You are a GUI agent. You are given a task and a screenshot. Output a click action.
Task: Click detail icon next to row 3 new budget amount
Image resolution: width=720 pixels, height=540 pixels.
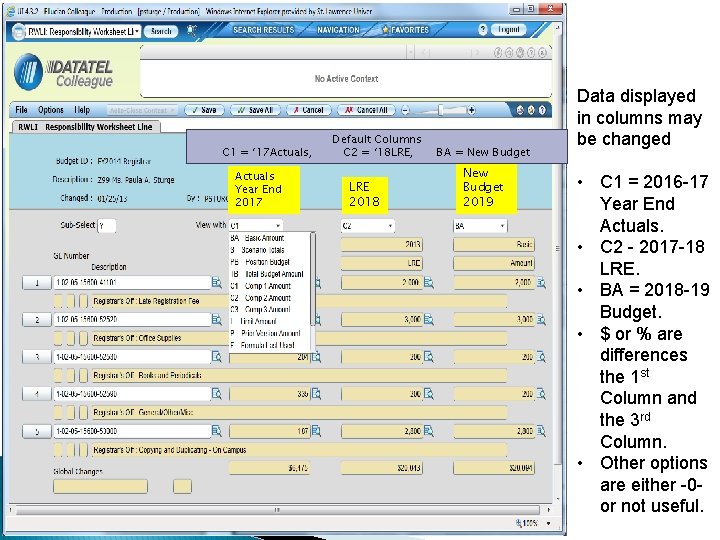coord(541,356)
